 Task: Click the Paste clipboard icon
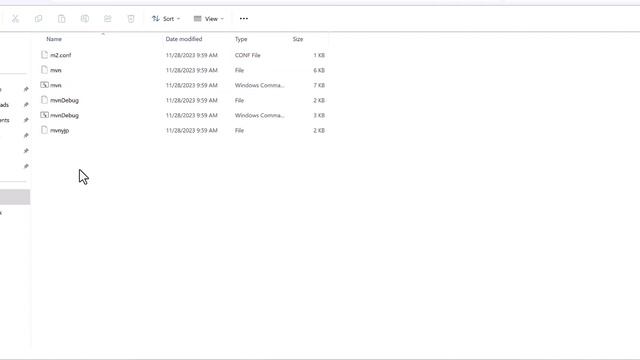[62, 19]
